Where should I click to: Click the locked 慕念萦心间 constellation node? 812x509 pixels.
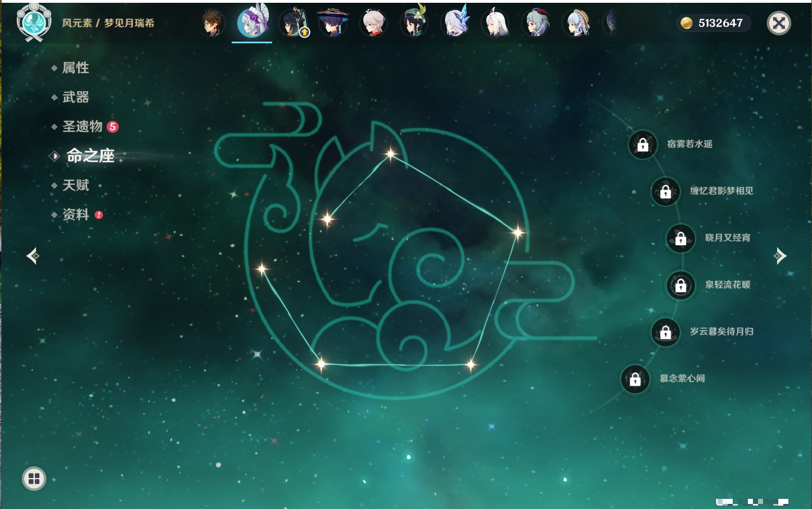[635, 379]
